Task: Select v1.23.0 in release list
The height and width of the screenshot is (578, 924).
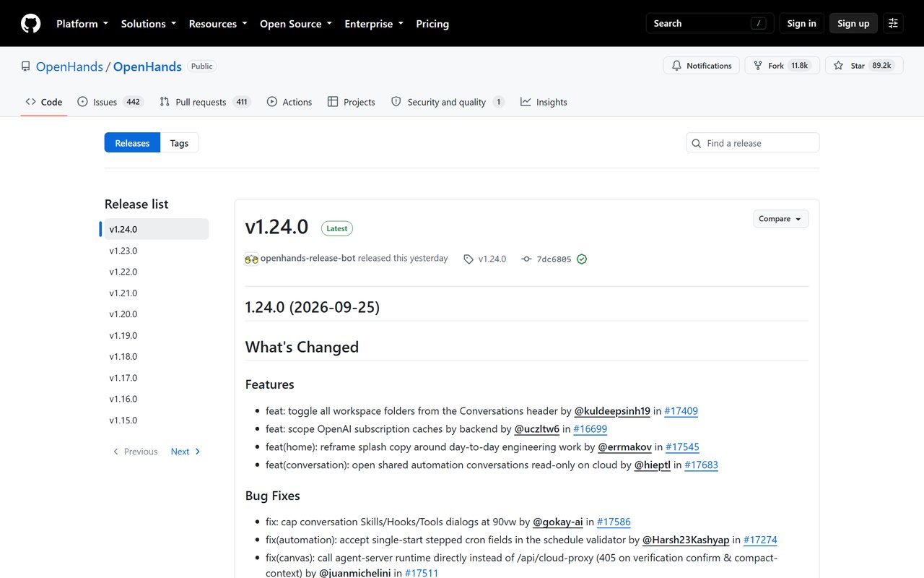Action: click(157, 251)
